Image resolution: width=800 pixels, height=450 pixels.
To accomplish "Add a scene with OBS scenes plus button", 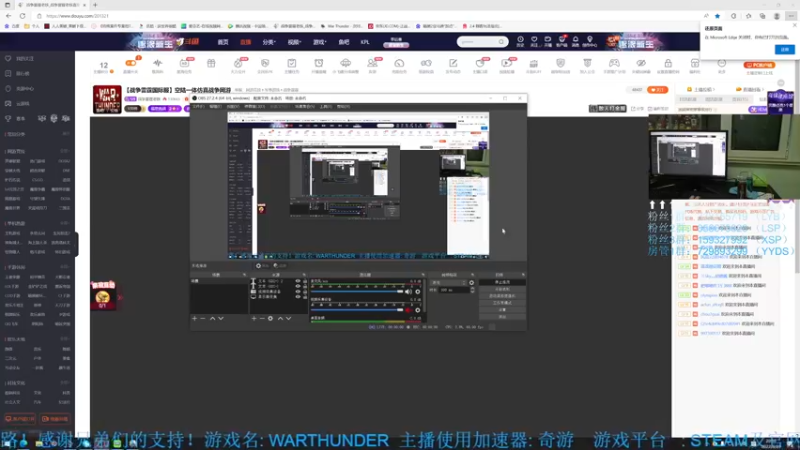I will [194, 318].
